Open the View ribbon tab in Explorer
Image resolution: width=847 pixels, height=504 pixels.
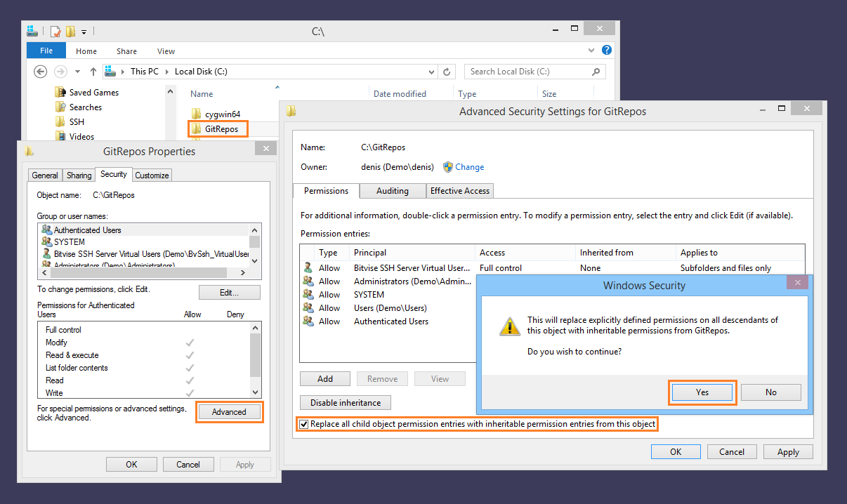(x=166, y=51)
